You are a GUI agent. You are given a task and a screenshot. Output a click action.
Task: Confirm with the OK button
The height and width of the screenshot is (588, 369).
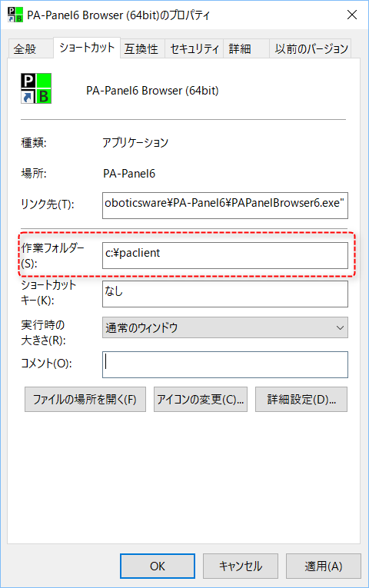(158, 566)
